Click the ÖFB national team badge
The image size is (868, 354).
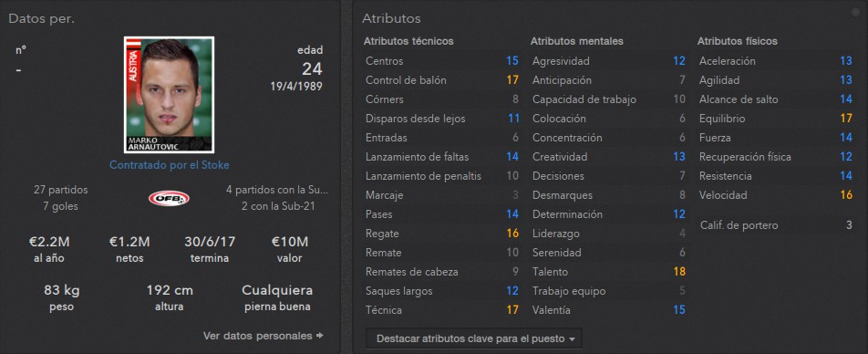[169, 198]
